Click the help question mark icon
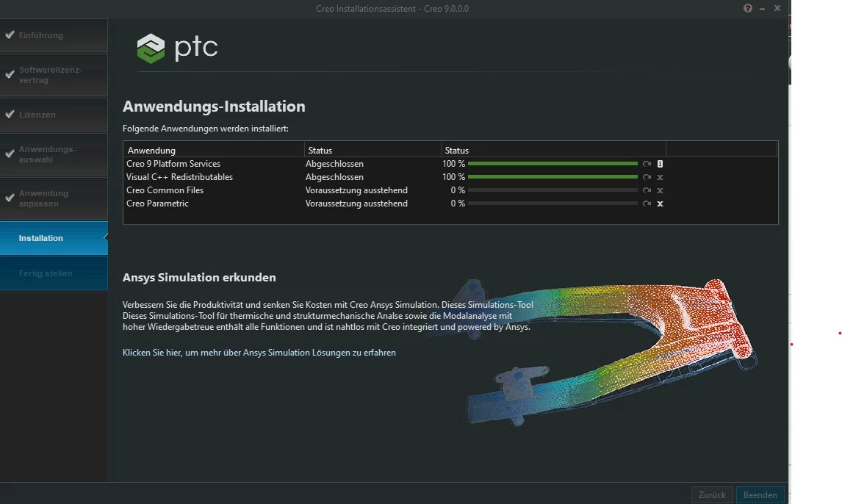Image resolution: width=842 pixels, height=504 pixels. pos(747,8)
